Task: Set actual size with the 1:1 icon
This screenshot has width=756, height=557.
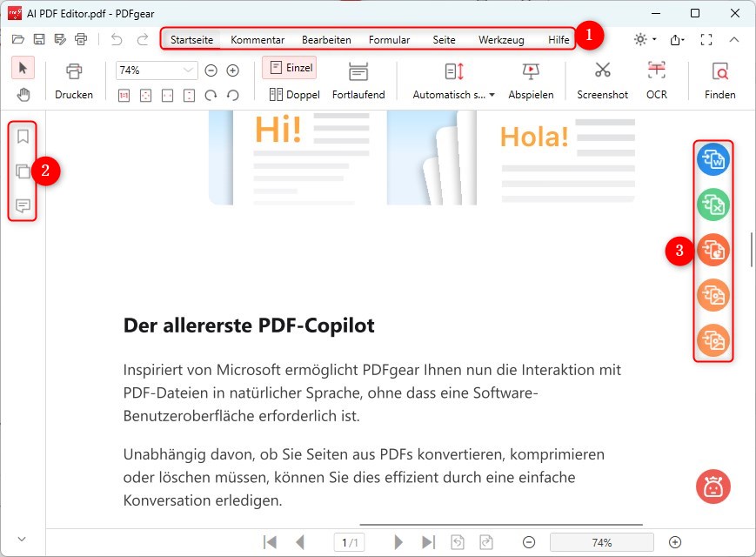Action: pos(124,96)
